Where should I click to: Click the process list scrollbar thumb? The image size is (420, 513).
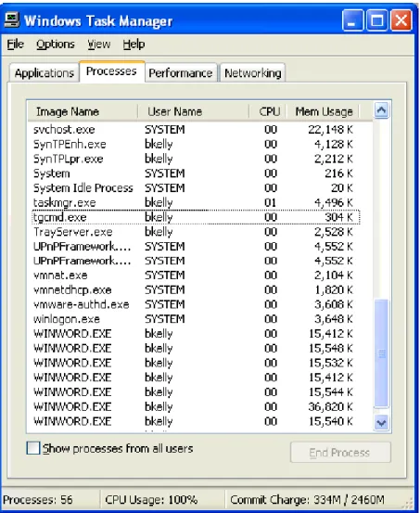[381, 353]
